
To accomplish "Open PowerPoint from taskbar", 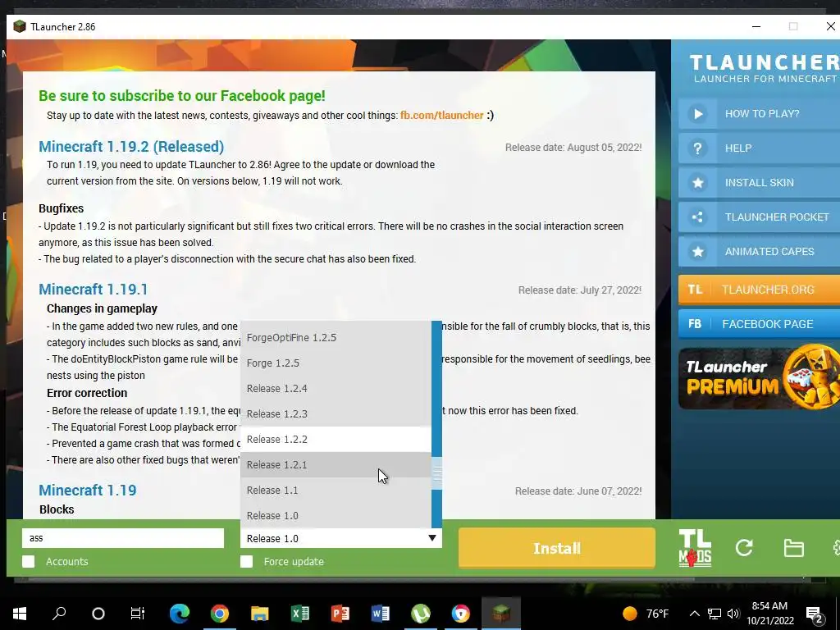I will 340,614.
